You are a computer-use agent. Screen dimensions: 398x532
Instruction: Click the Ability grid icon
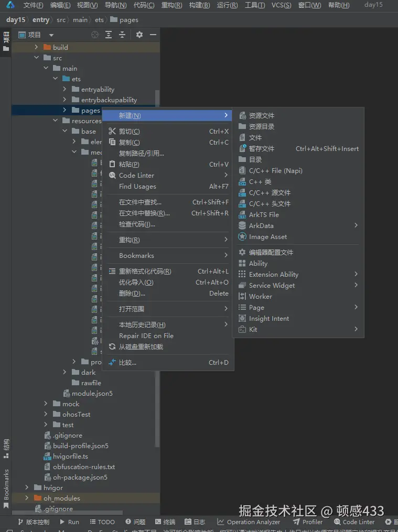[x=242, y=263]
